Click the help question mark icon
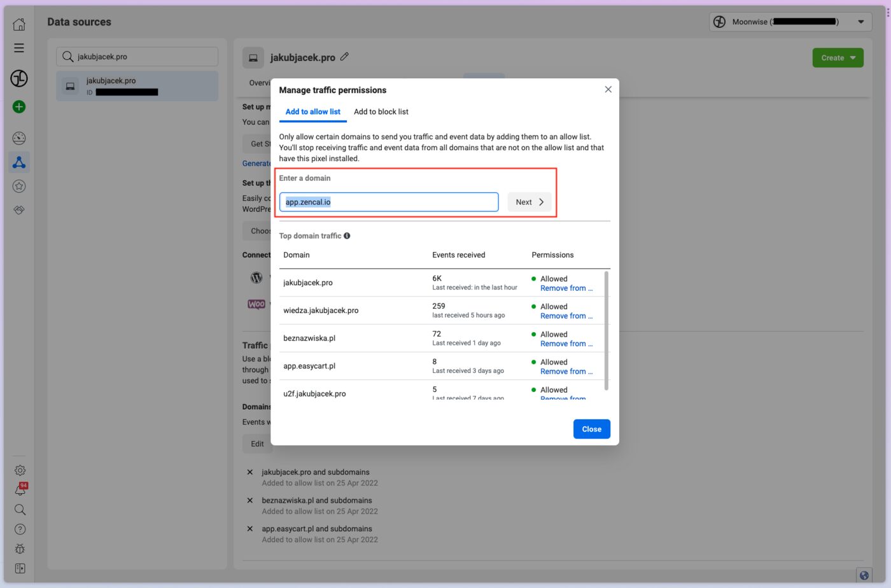The image size is (891, 588). click(20, 529)
